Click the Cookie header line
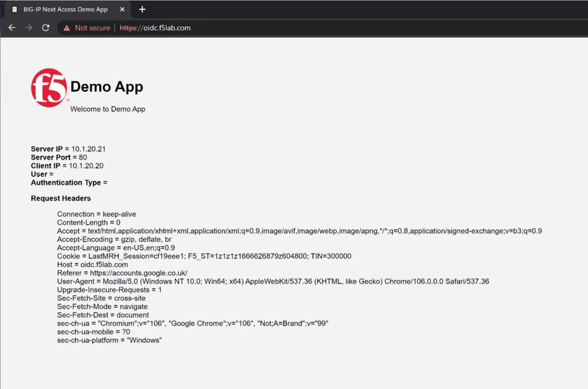 pos(204,257)
